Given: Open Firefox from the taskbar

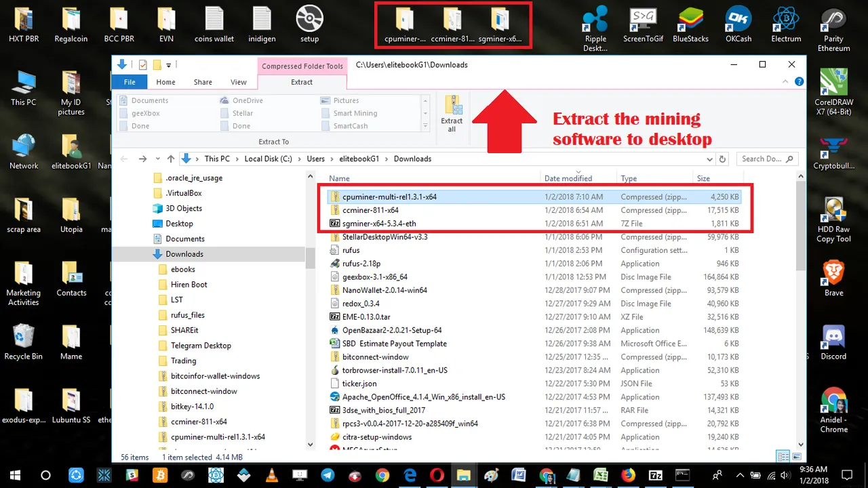Looking at the screenshot, I should click(629, 475).
